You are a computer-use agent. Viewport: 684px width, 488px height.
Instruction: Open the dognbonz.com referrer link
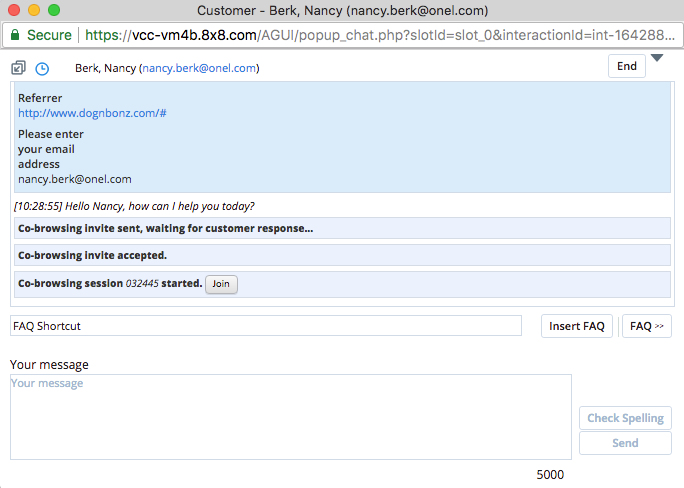(x=92, y=113)
